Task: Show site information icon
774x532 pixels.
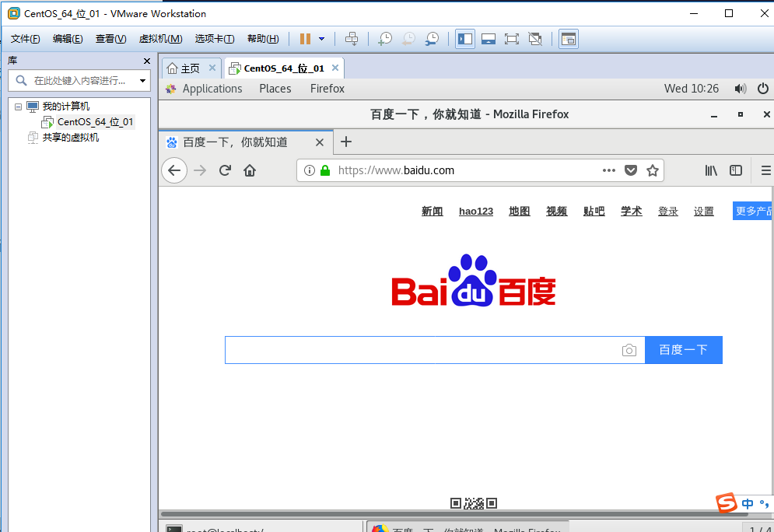Action: pyautogui.click(x=310, y=171)
